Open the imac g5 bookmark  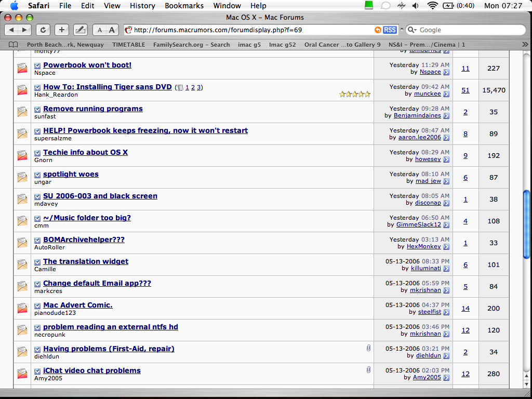coord(249,45)
